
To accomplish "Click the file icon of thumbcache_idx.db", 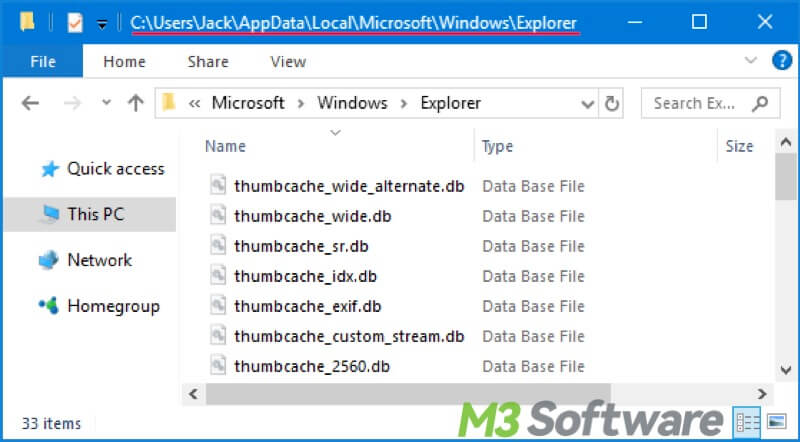I will [x=218, y=275].
